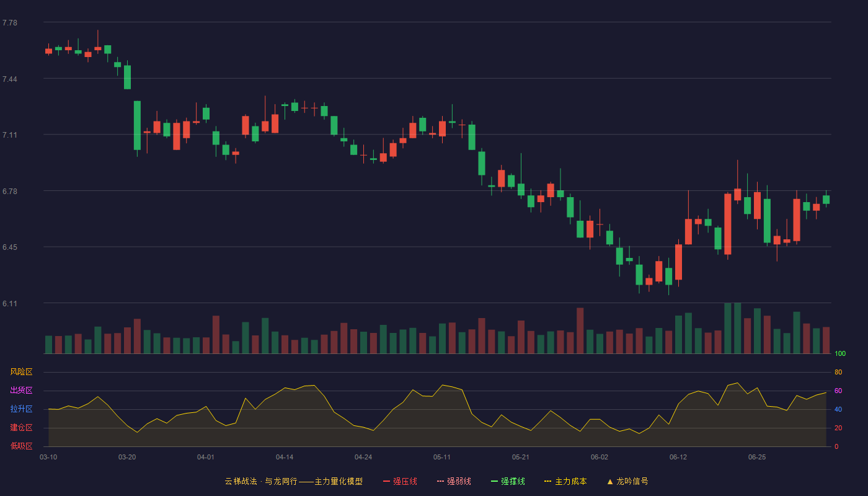The width and height of the screenshot is (868, 496).
Task: Toggle the 强弱线 legend item
Action: pyautogui.click(x=454, y=481)
